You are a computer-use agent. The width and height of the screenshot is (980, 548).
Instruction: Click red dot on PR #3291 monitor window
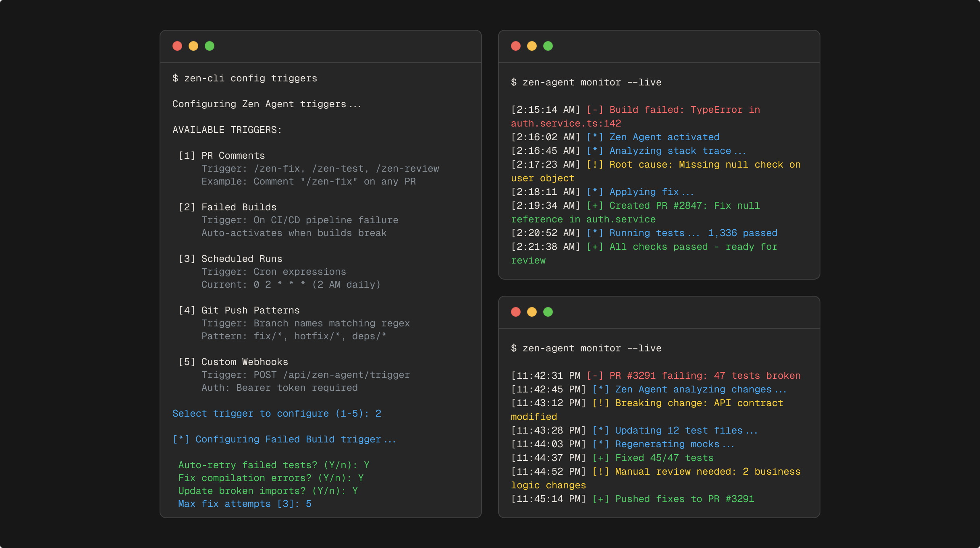click(x=516, y=312)
